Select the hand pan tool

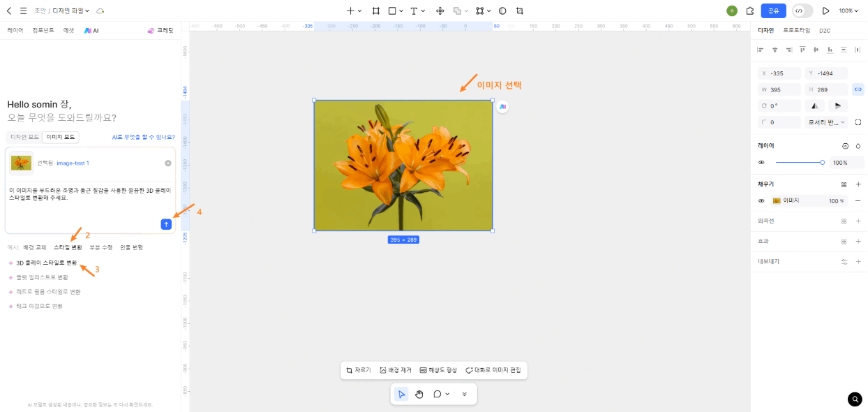[x=419, y=394]
